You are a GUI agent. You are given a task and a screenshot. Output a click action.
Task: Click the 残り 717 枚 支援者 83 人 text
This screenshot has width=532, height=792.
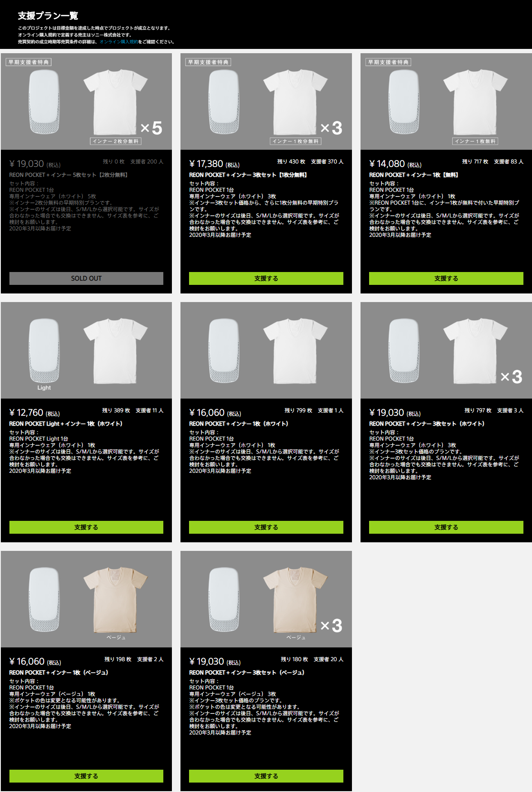pos(493,162)
